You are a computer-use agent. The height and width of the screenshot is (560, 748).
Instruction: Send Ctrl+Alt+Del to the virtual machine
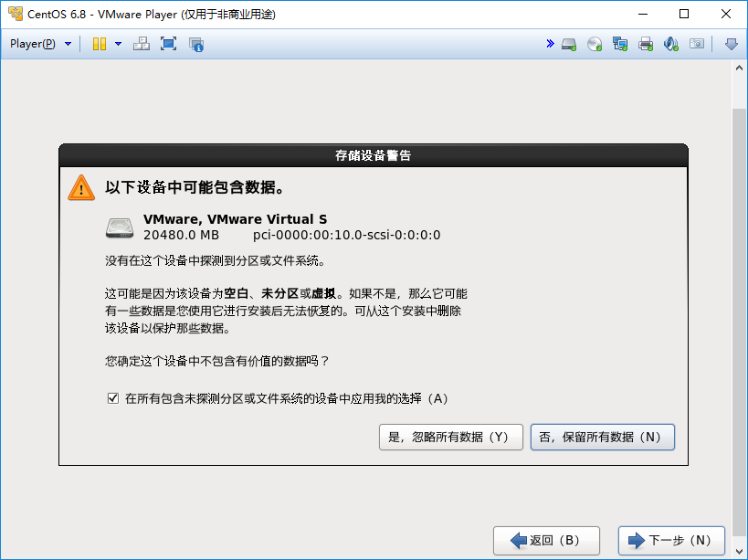pos(142,44)
